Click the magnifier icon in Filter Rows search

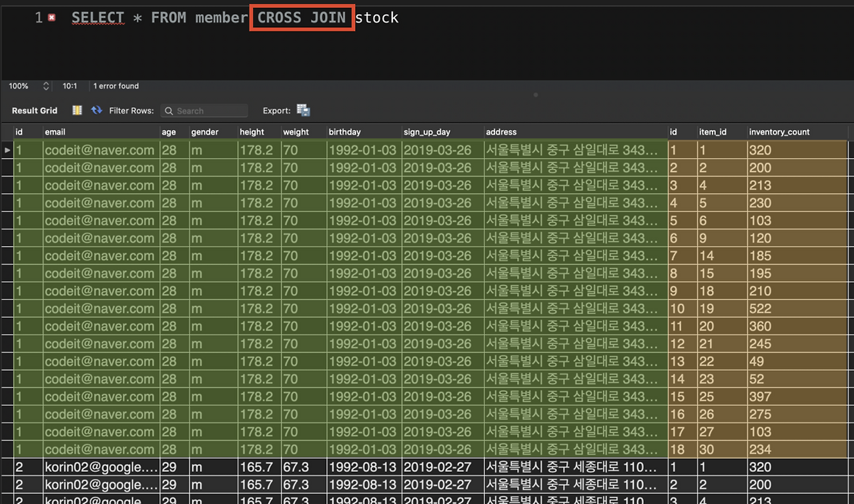pyautogui.click(x=169, y=111)
